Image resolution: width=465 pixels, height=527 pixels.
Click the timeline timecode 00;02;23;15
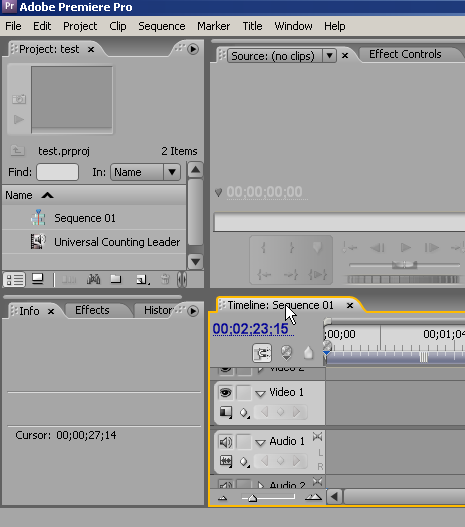250,329
